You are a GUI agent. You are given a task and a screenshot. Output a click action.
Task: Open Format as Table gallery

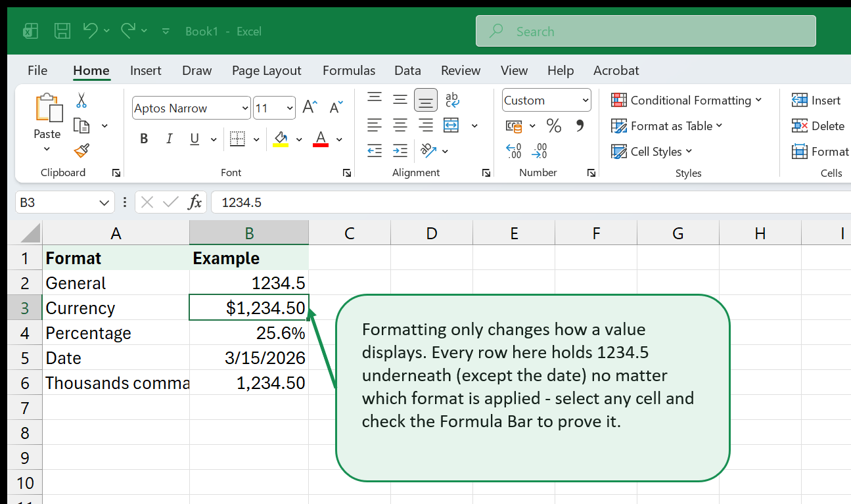[666, 126]
